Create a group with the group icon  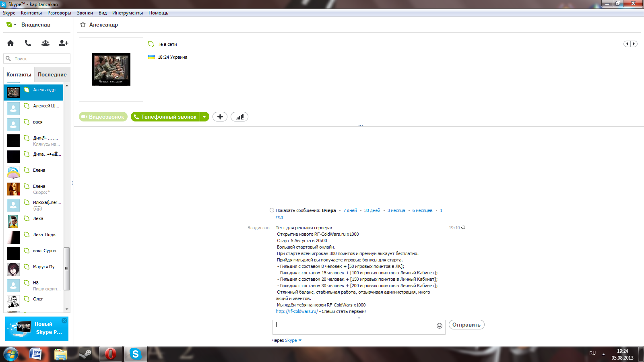tap(45, 43)
